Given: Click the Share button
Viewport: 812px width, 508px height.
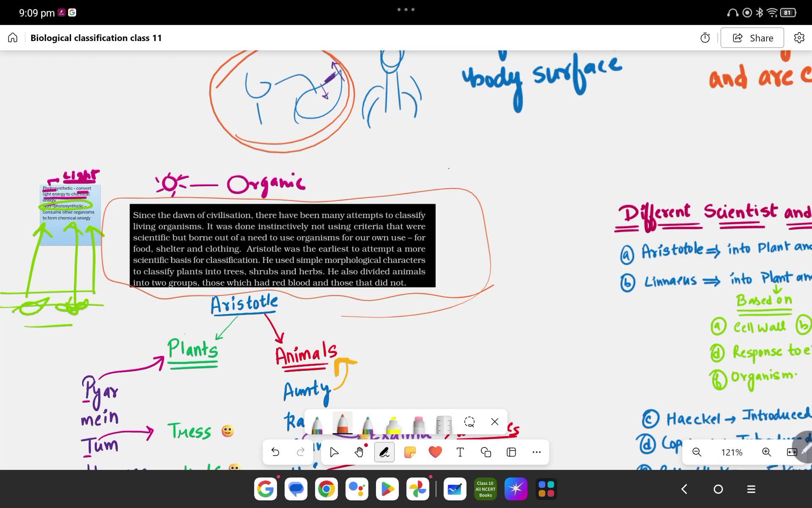Looking at the screenshot, I should (x=752, y=38).
